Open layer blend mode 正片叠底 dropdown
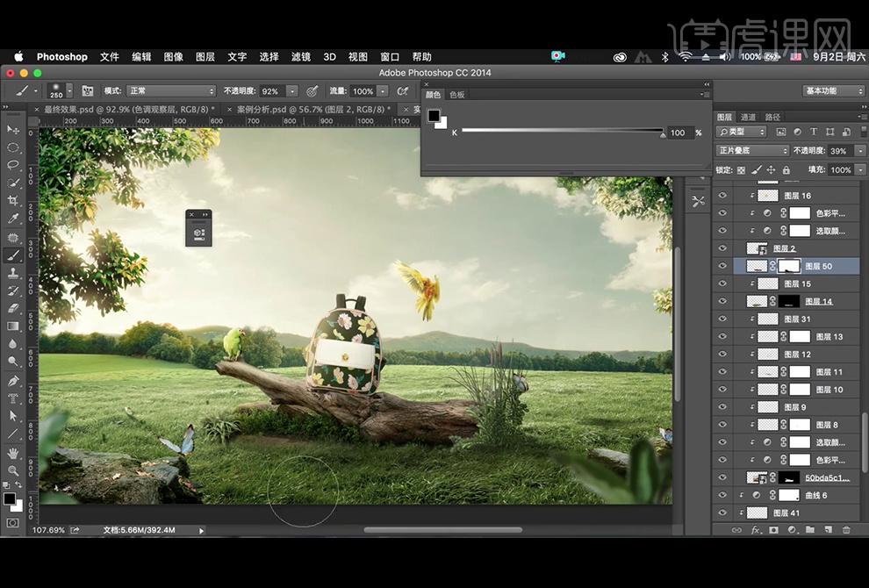Screen dimensions: 869x588 pos(752,151)
